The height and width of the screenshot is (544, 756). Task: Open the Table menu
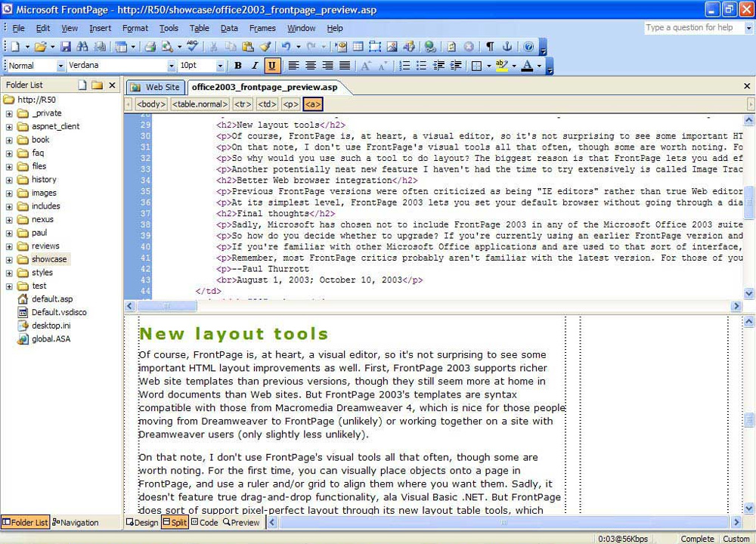(199, 29)
